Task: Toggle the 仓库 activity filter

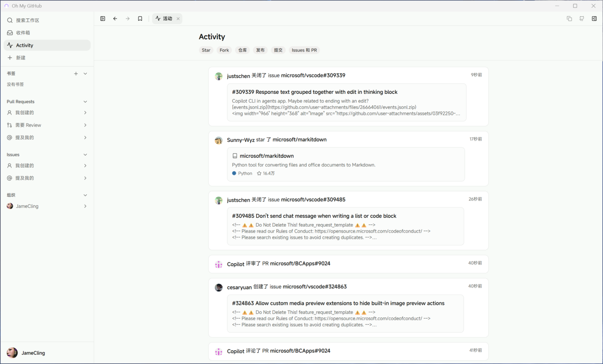Action: click(x=243, y=50)
